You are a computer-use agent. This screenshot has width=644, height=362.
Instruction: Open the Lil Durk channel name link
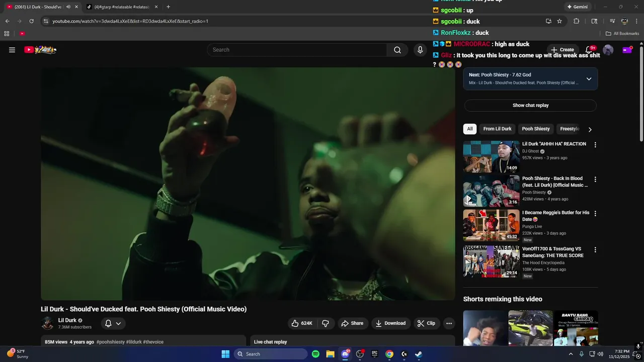pos(67,320)
